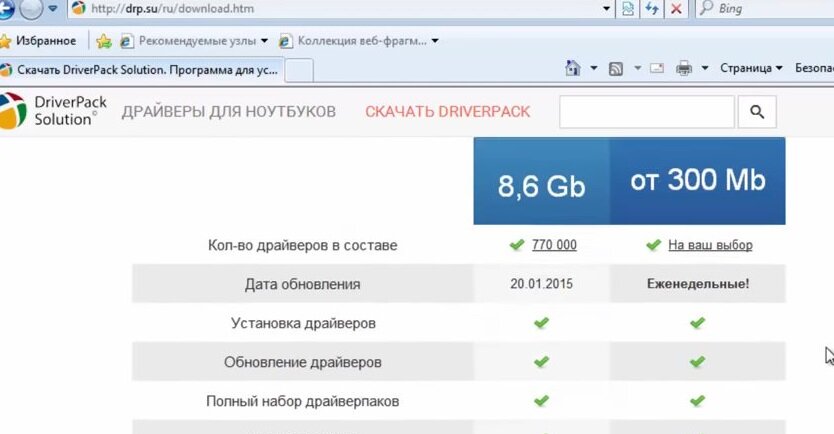Click the от 300 Mb download option block
Image resolution: width=834 pixels, height=434 pixels.
pos(698,181)
